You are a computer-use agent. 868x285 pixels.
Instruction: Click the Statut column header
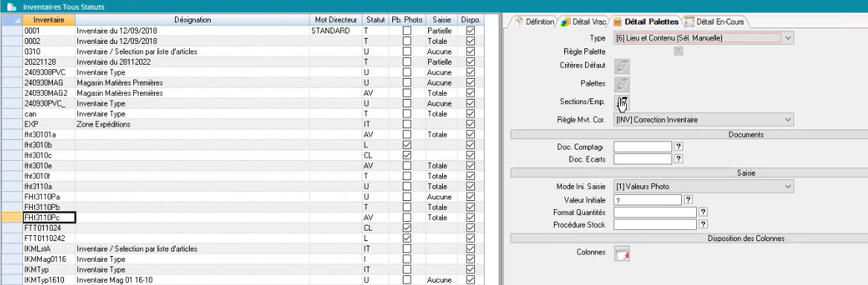[x=375, y=20]
